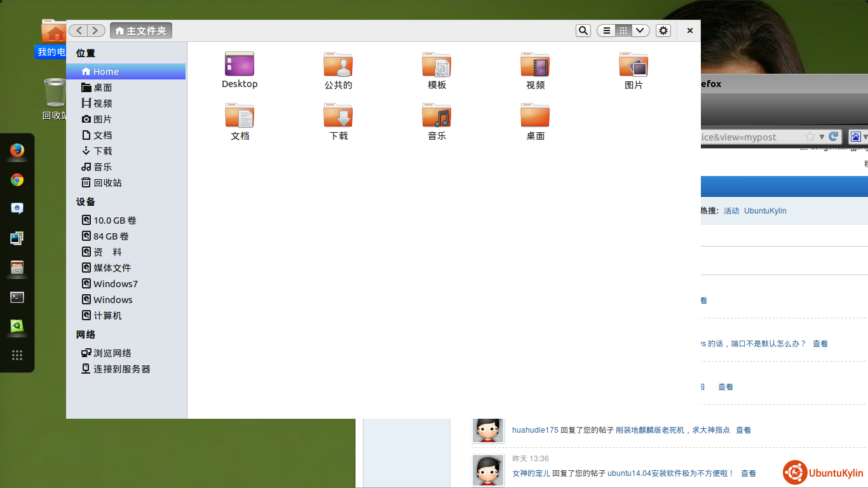Launch Terminal from the dock
Screen dimensions: 868x488
coord(17,297)
